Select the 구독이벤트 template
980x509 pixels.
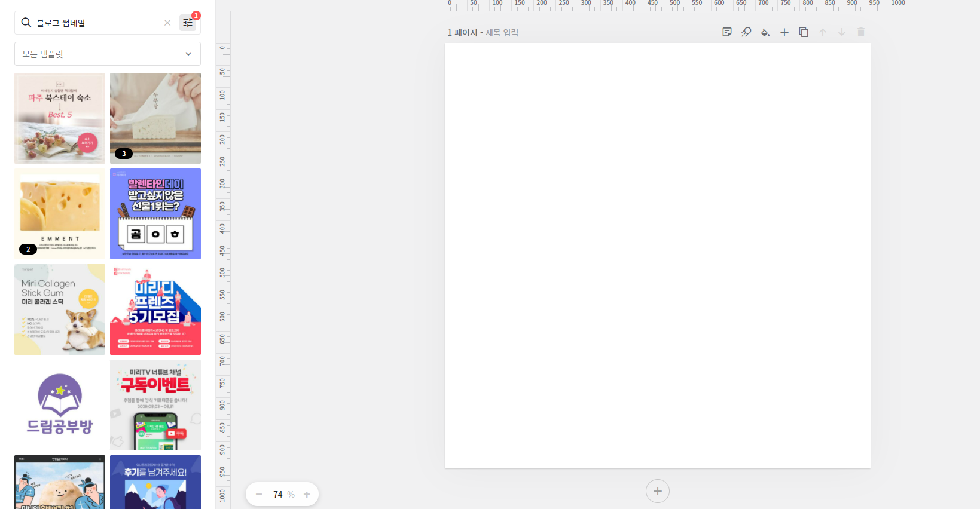(x=155, y=405)
